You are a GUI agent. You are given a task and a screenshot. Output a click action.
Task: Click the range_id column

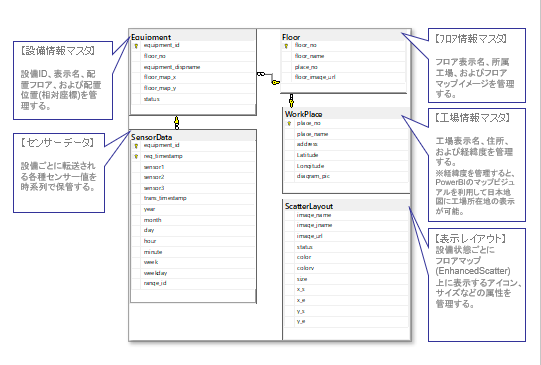tap(155, 283)
